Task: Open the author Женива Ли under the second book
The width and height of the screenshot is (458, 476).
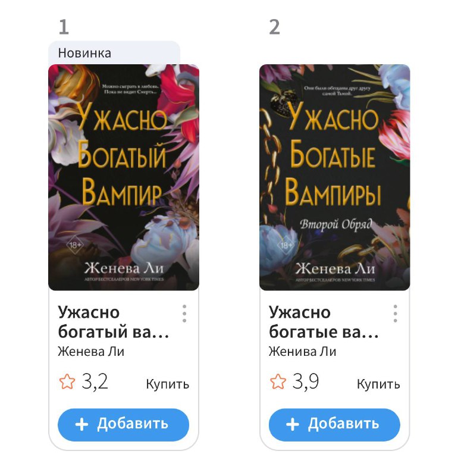Action: 302,352
